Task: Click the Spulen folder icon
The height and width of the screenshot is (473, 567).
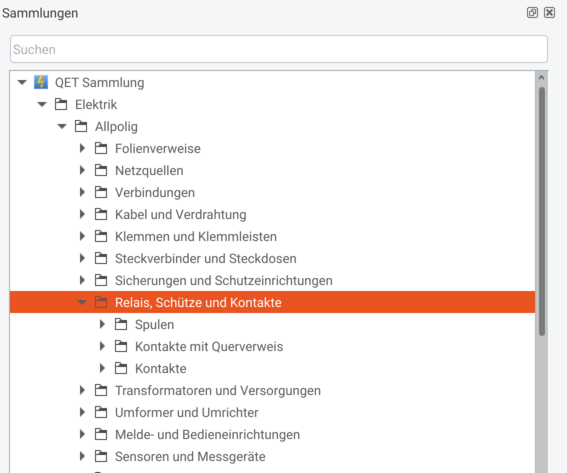Action: 121,324
